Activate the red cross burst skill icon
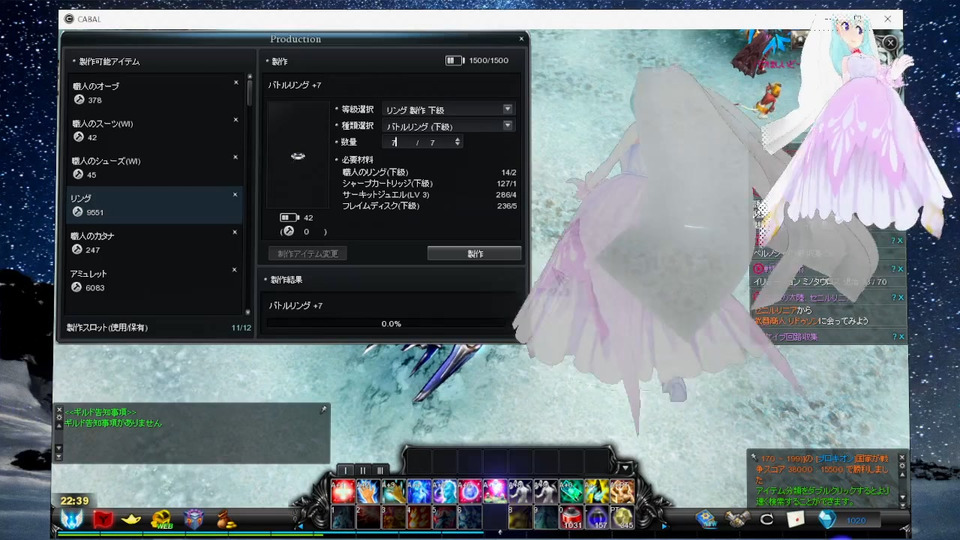The height and width of the screenshot is (540, 960). coord(343,492)
